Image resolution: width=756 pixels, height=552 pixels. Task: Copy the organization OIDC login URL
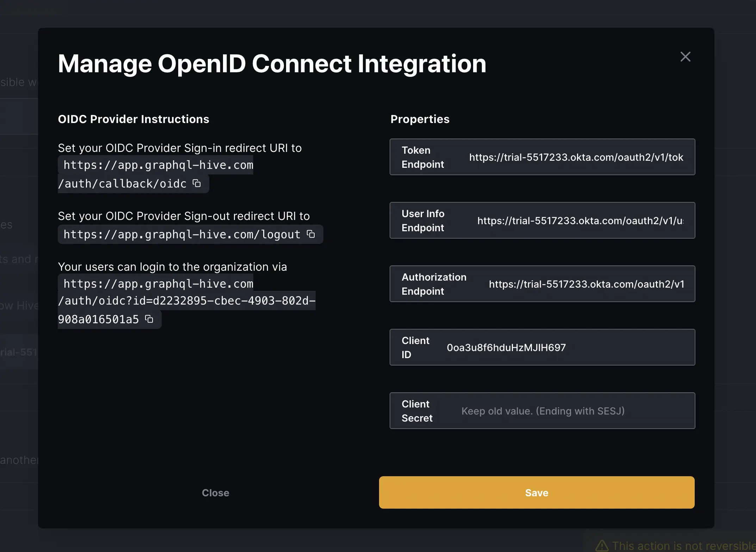(x=149, y=319)
